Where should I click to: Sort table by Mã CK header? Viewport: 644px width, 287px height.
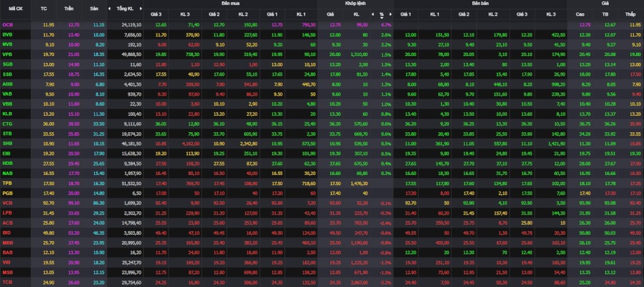(16, 8)
